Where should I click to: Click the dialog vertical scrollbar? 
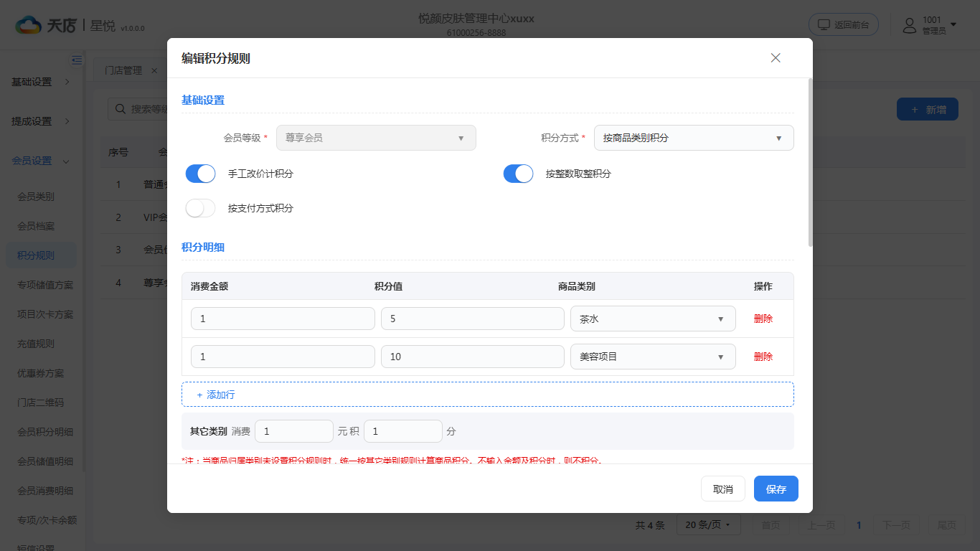tap(811, 163)
